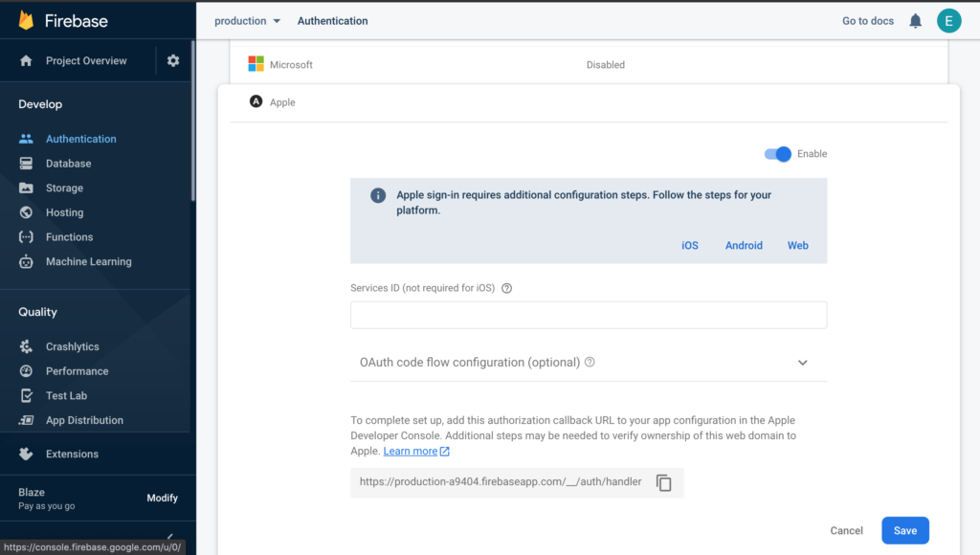Click the Save button
Image resolution: width=980 pixels, height=555 pixels.
[x=904, y=530]
